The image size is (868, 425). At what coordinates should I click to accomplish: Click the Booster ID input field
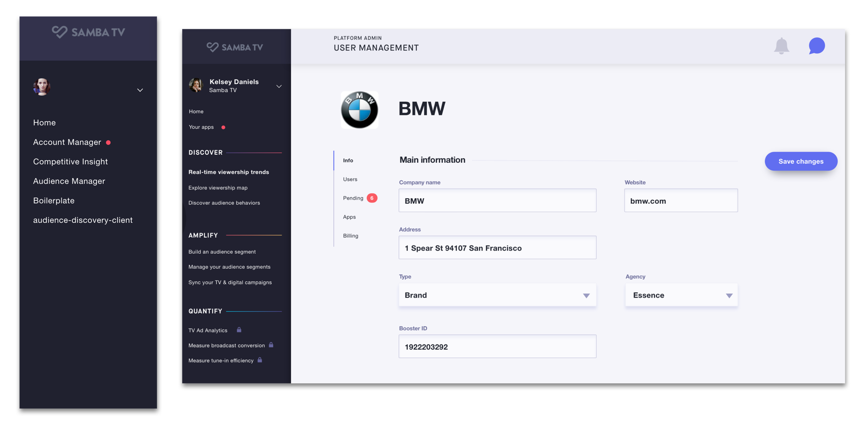(x=497, y=346)
